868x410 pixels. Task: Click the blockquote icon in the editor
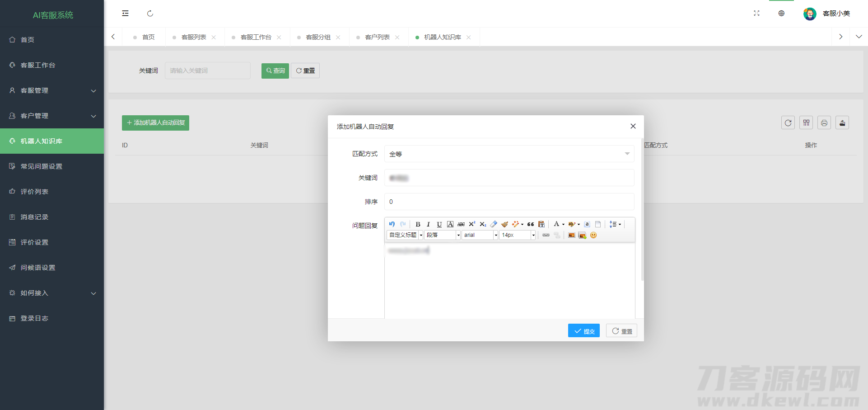pyautogui.click(x=531, y=224)
